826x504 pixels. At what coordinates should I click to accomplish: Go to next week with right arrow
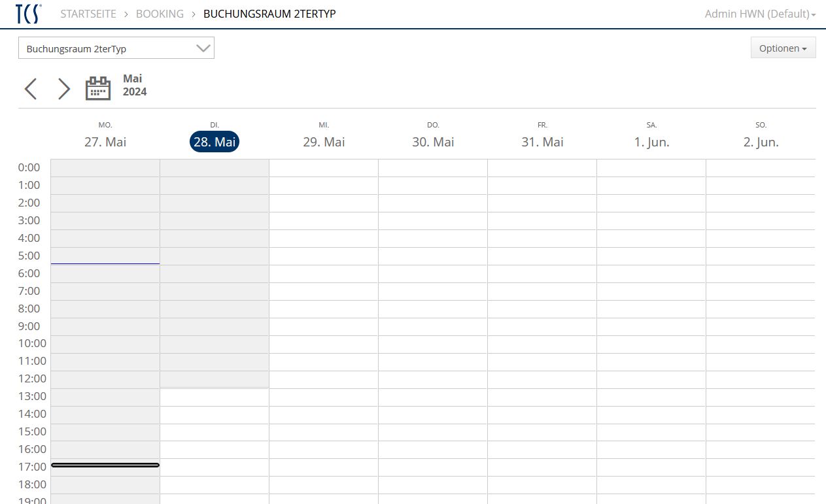(x=63, y=89)
